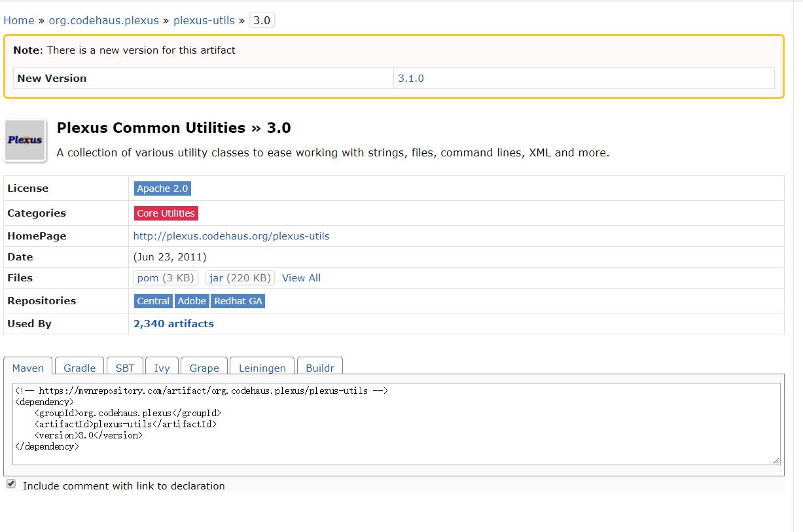Download the jar file
803x532 pixels.
pyautogui.click(x=240, y=278)
